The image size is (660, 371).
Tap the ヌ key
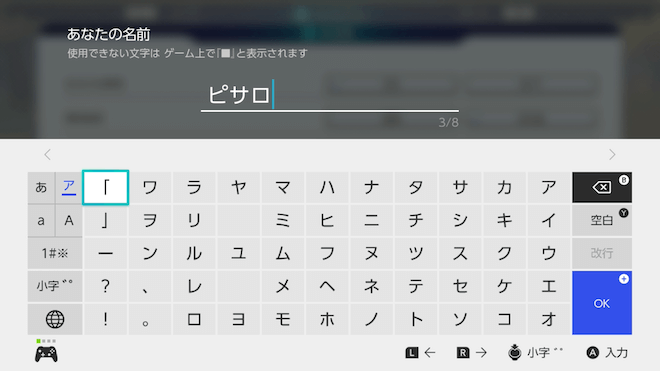[x=371, y=253]
